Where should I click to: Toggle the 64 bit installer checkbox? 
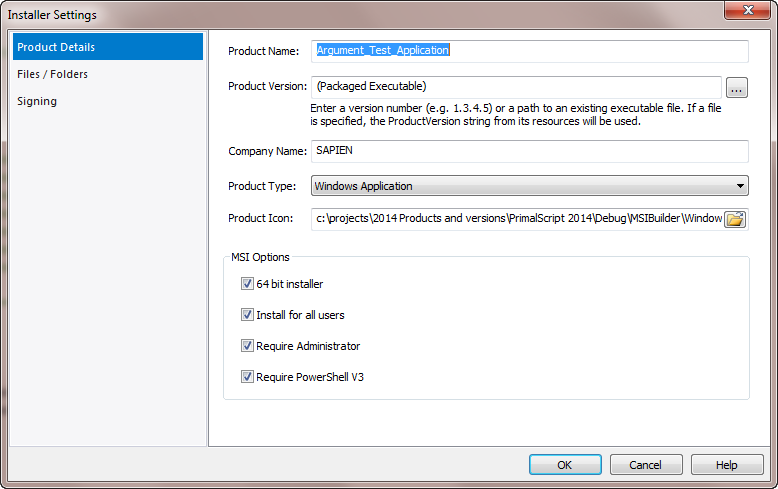coord(247,284)
